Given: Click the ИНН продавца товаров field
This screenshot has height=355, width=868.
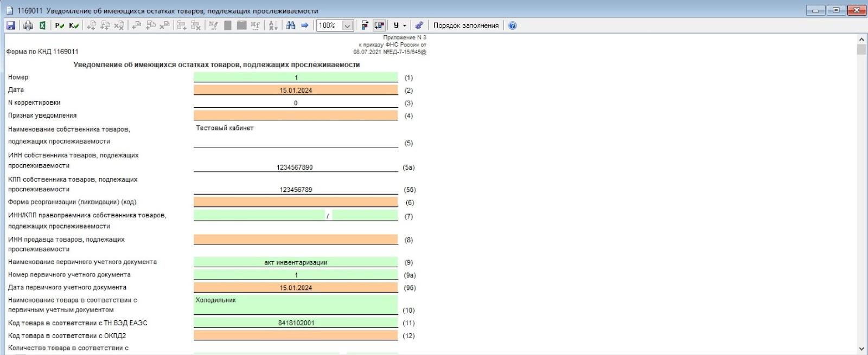Looking at the screenshot, I should 296,240.
